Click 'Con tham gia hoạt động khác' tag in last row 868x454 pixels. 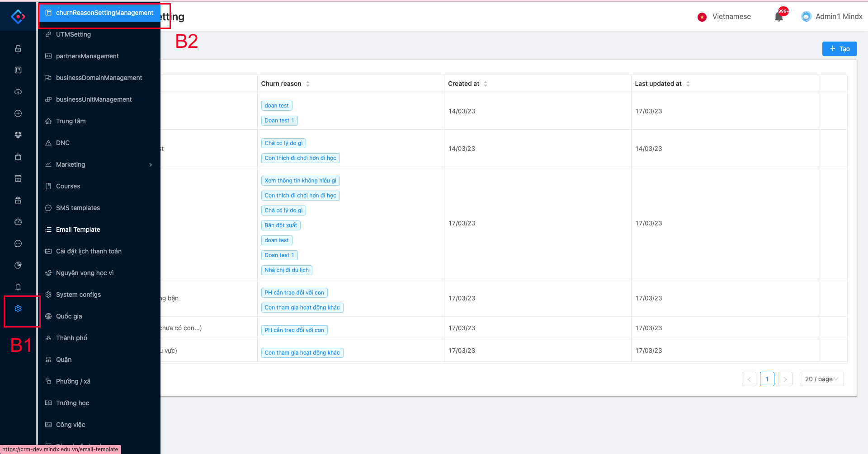point(302,353)
